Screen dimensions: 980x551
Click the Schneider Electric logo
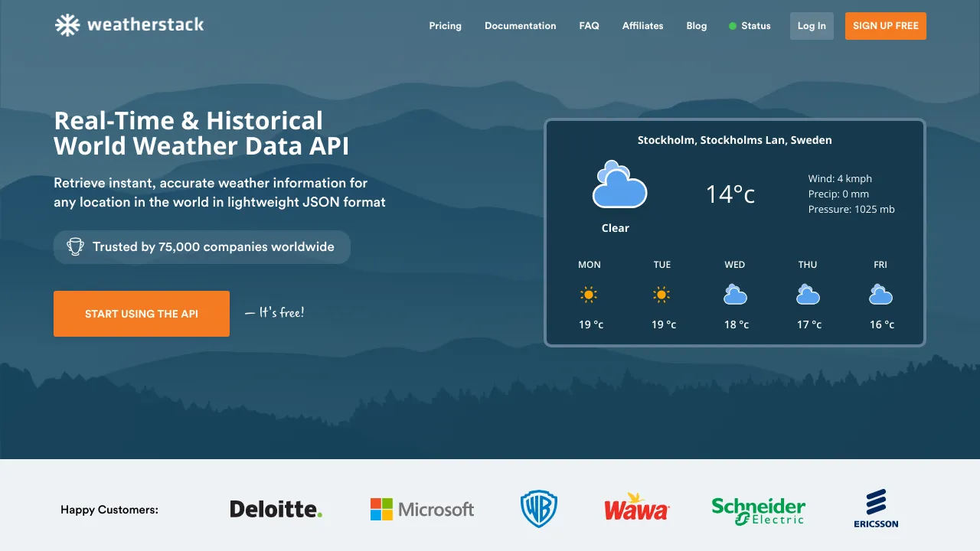(x=758, y=511)
